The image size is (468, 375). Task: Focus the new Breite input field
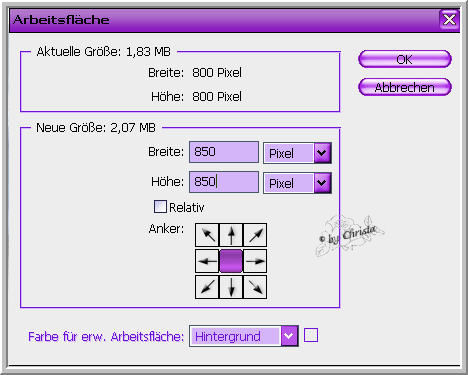point(224,152)
